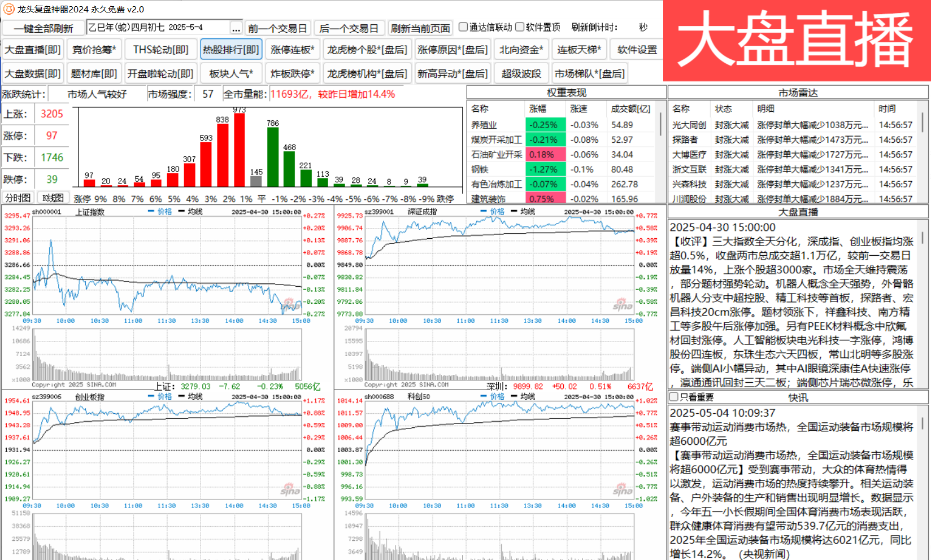Click the 786 green bar
931x560 pixels.
273,157
